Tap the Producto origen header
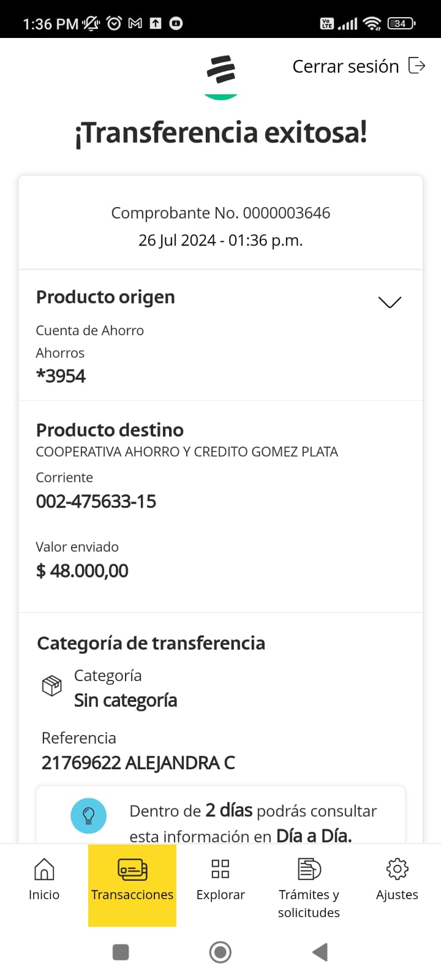 (x=105, y=297)
